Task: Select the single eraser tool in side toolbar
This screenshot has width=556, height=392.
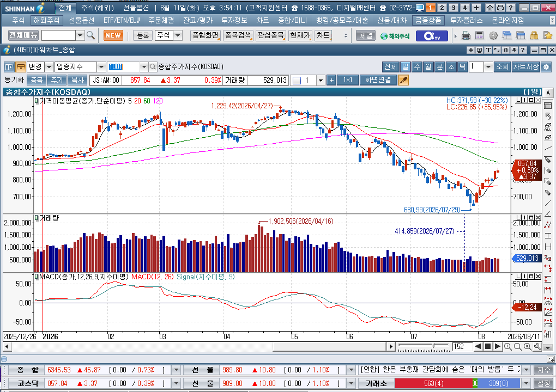Action: pos(548,137)
